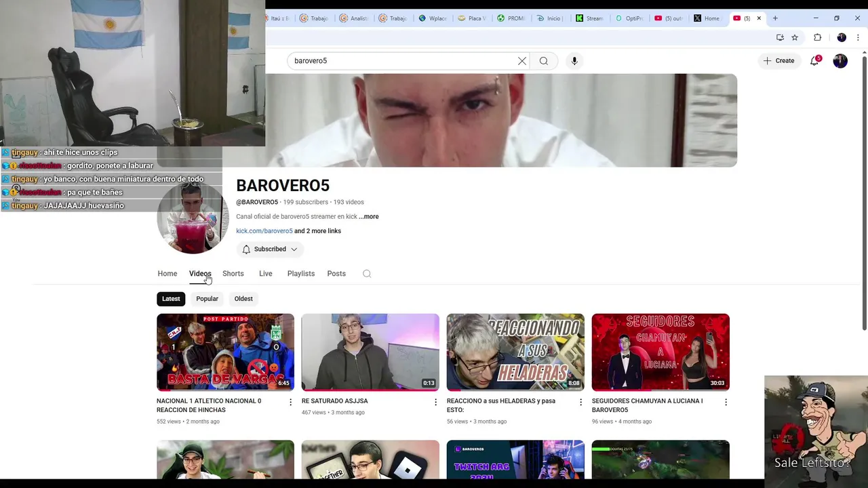
Task: Open a new browser tab
Action: (x=775, y=18)
